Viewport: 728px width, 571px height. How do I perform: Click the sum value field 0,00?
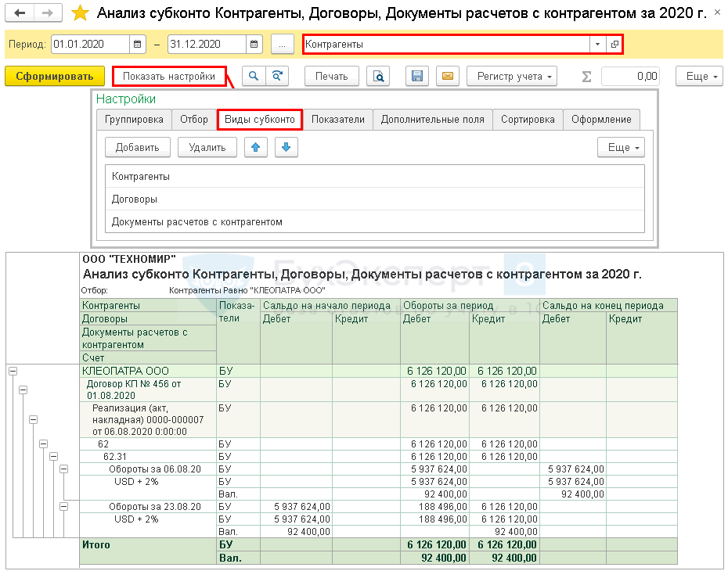(x=631, y=76)
